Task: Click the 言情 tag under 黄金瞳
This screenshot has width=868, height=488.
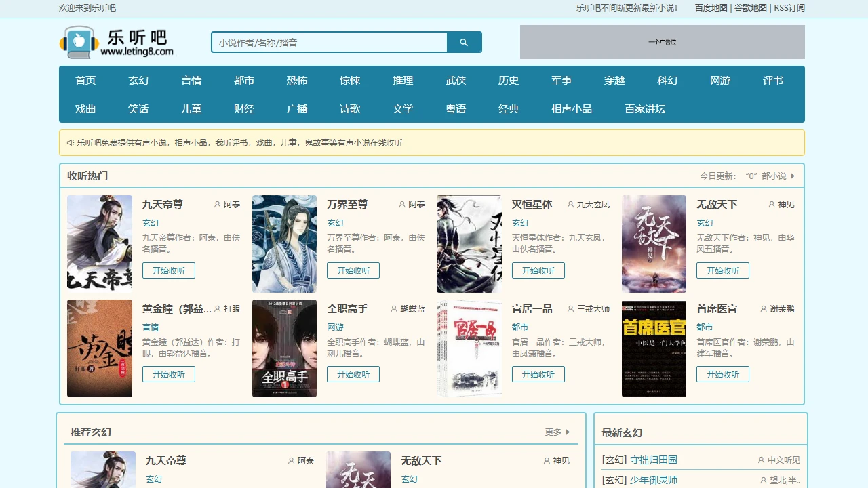Action: [x=151, y=327]
